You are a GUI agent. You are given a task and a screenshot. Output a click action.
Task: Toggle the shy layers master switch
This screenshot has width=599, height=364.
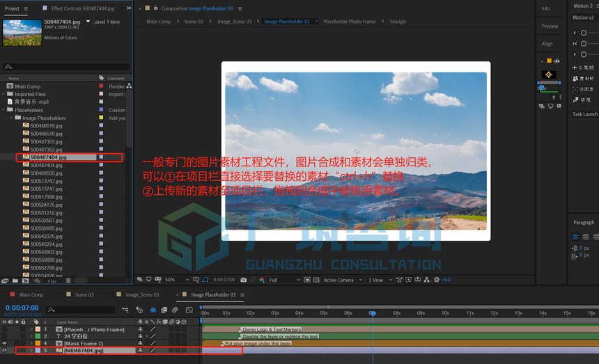tap(153, 310)
